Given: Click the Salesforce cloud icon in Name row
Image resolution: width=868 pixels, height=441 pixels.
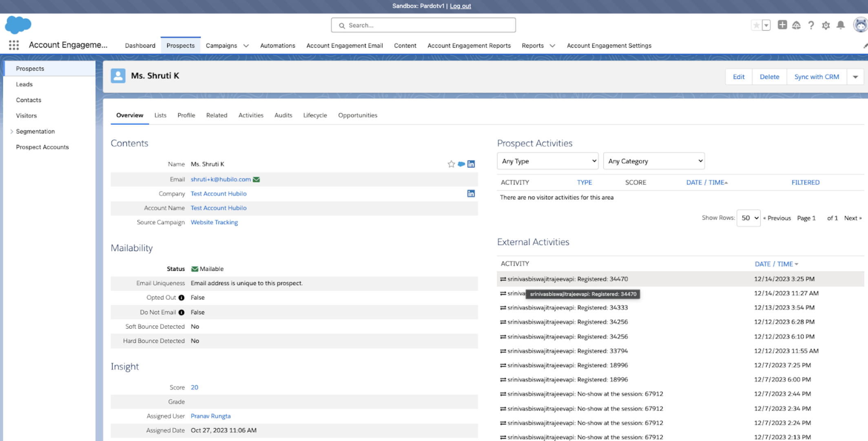Looking at the screenshot, I should click(461, 164).
